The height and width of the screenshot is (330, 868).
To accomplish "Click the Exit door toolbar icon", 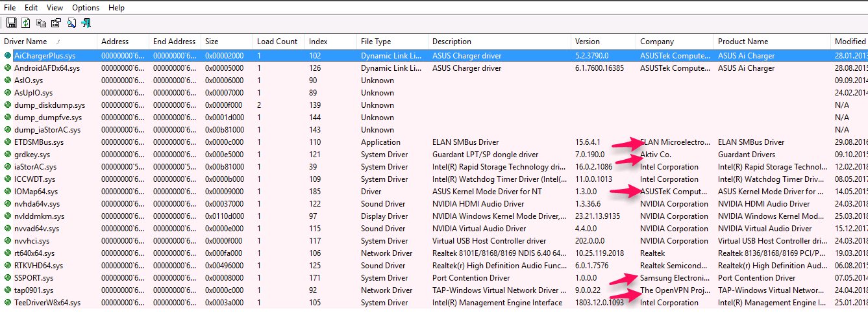I will (x=86, y=23).
